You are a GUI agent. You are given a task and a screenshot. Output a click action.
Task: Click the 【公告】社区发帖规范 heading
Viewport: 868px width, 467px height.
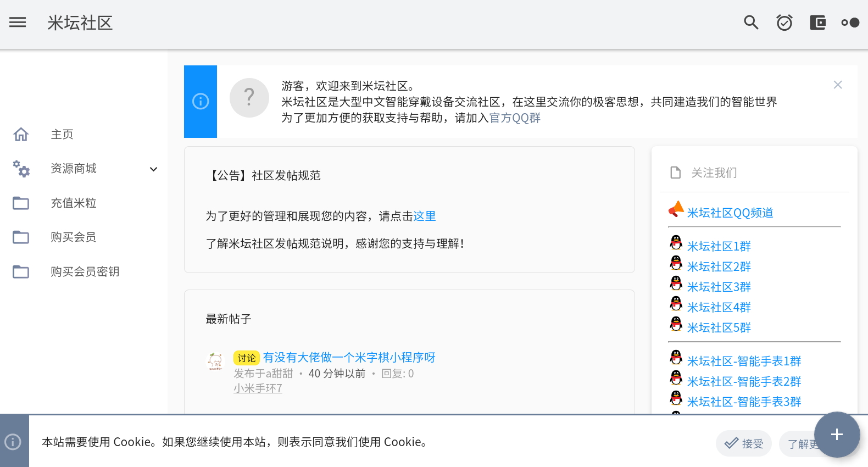pos(263,176)
